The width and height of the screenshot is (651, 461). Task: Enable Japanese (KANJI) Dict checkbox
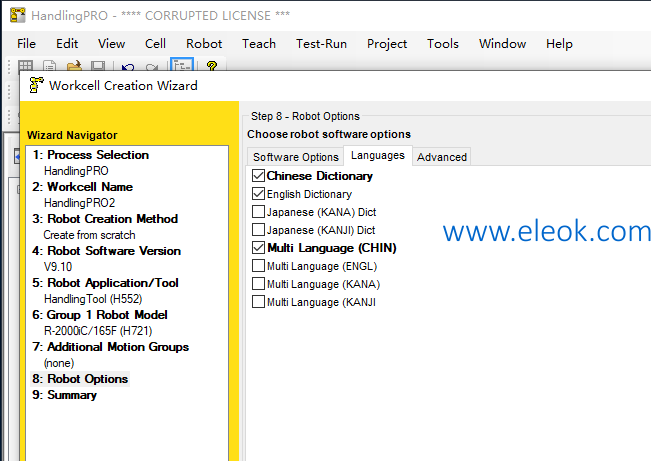coord(258,230)
